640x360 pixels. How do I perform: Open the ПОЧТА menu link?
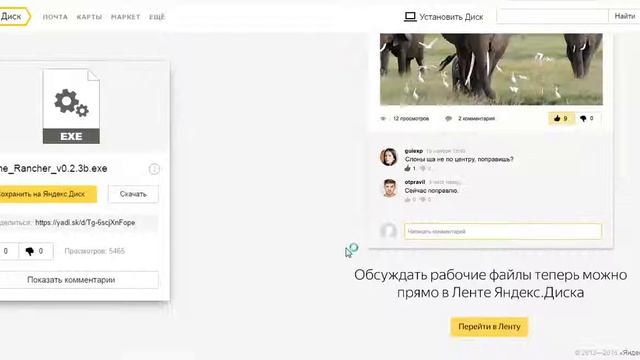tap(55, 17)
